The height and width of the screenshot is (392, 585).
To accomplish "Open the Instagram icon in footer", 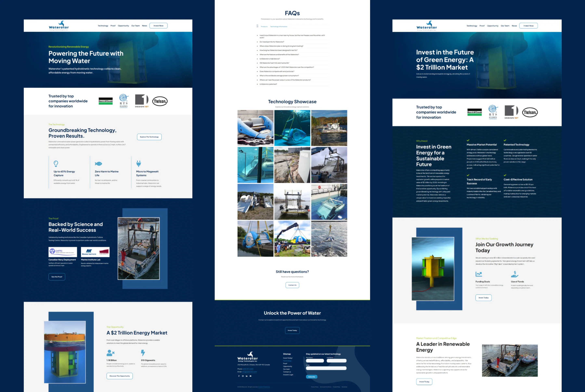I will pos(243,376).
